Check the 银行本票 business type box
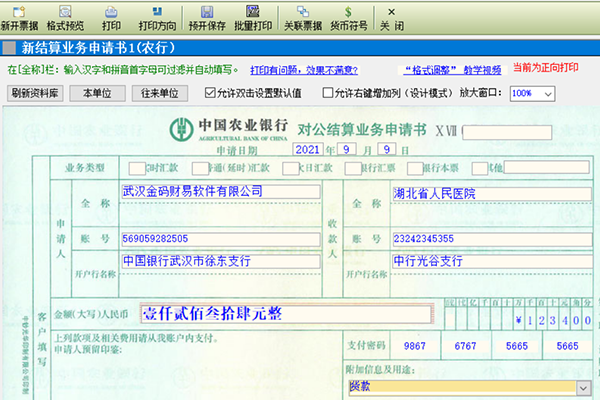The width and height of the screenshot is (600, 400). [x=409, y=168]
